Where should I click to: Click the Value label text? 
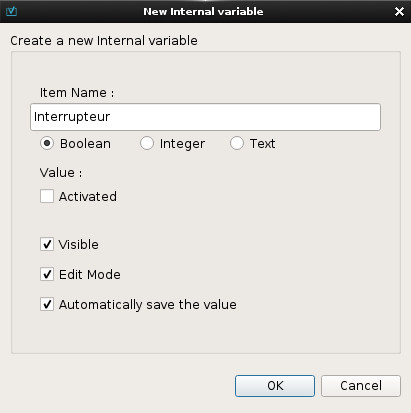click(x=61, y=173)
